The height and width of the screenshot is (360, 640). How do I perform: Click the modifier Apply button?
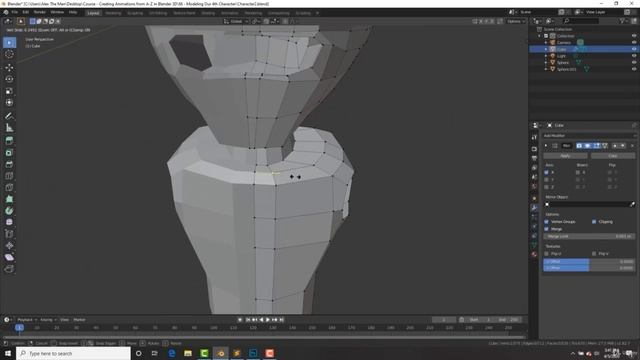coord(565,156)
